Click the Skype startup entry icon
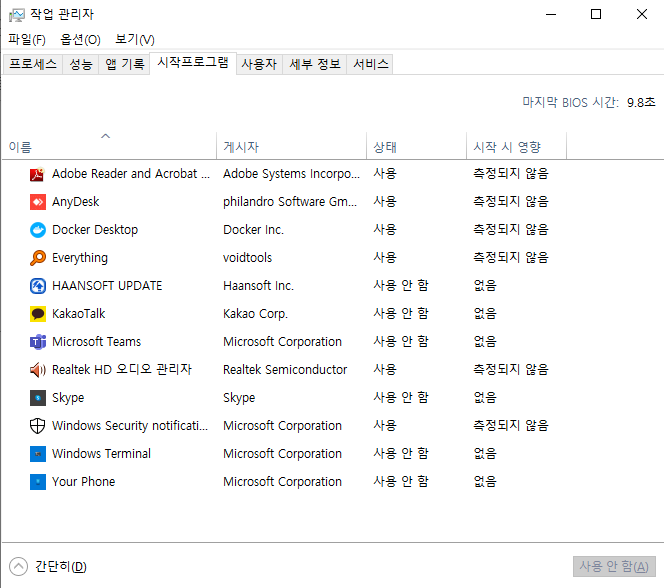 [x=37, y=398]
